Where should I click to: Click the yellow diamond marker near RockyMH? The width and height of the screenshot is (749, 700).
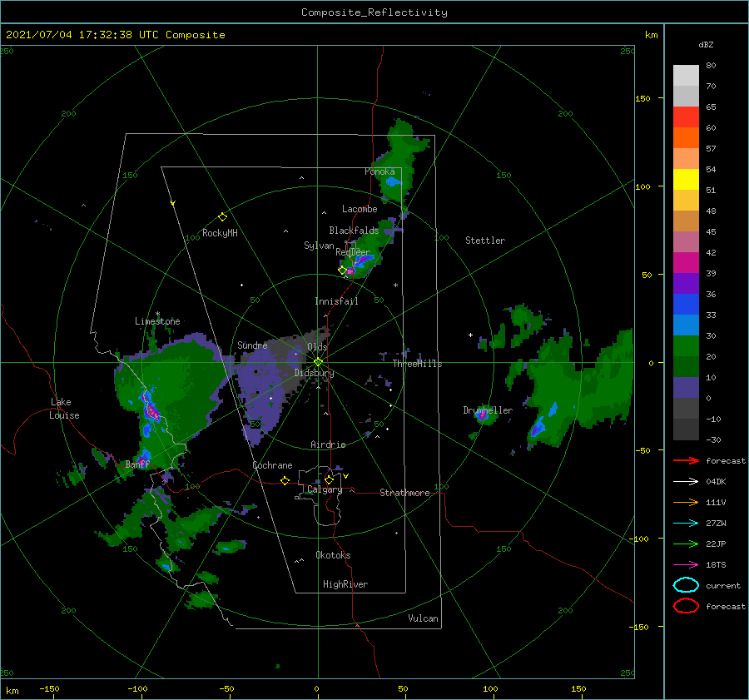222,217
